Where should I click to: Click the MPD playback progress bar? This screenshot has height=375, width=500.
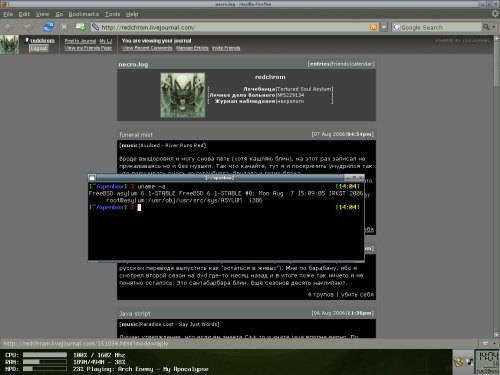tap(45, 369)
